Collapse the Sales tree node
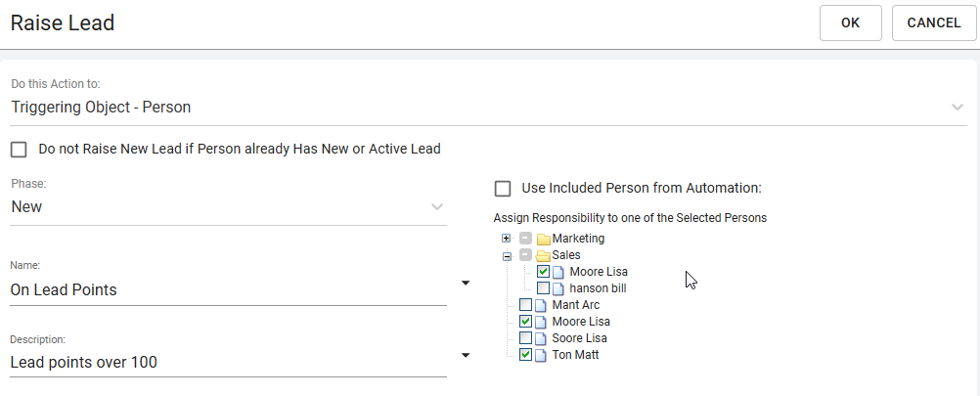 (507, 255)
